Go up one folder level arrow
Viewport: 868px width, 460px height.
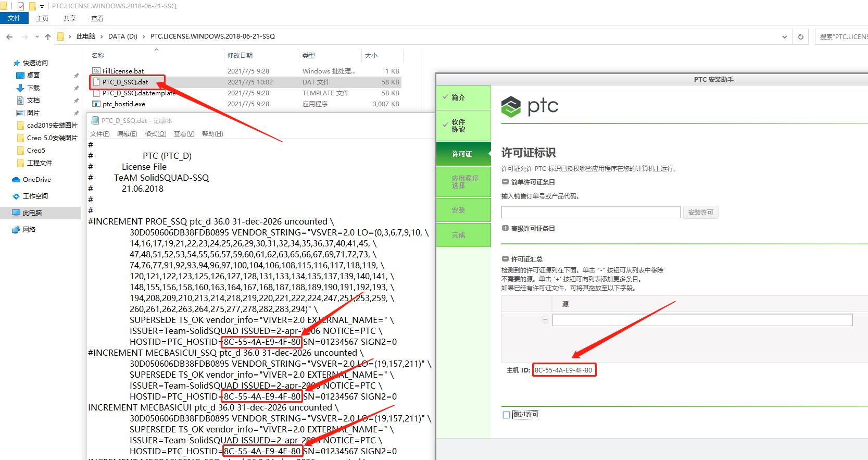[x=48, y=36]
